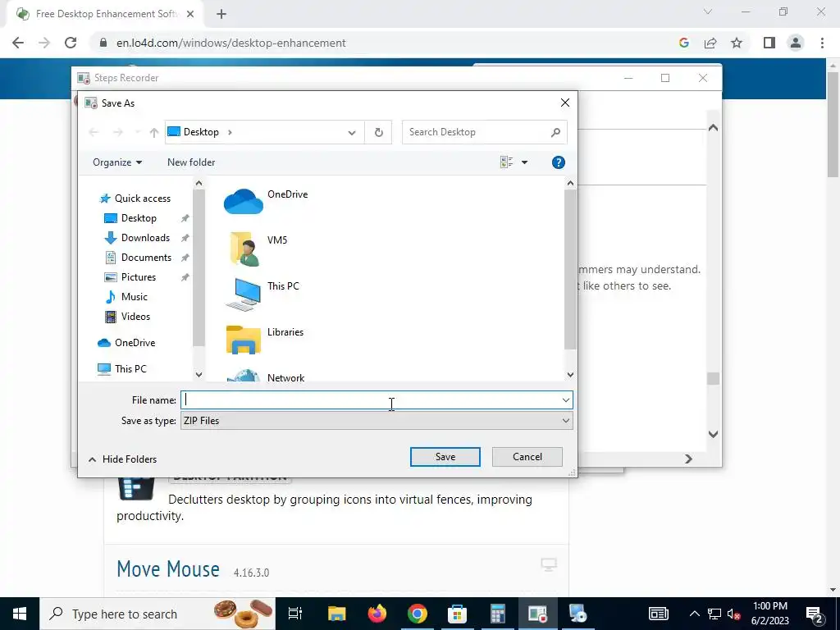Expand the address bar history dropdown arrow

click(351, 132)
